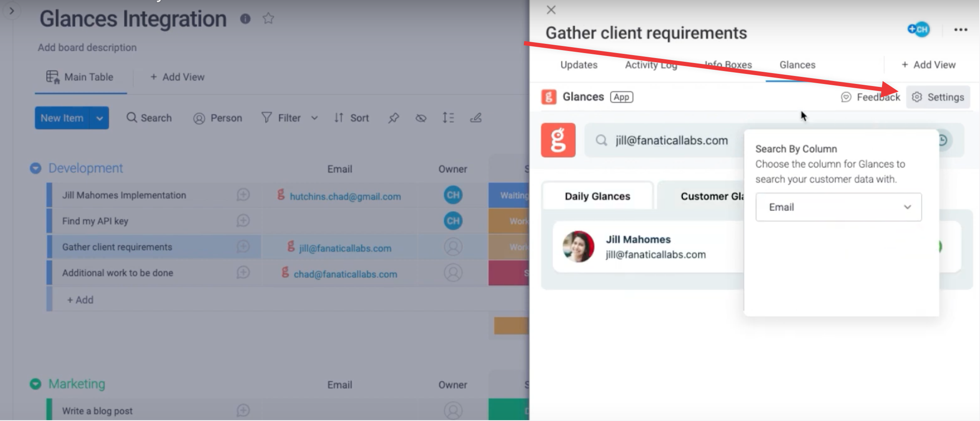Open conversation for Additional work to be done
This screenshot has width=980, height=421.
pyautogui.click(x=243, y=272)
